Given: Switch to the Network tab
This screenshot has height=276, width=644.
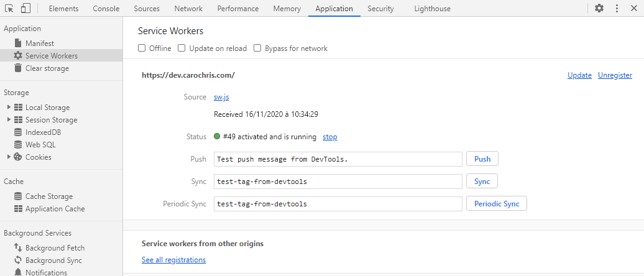Looking at the screenshot, I should point(188,8).
